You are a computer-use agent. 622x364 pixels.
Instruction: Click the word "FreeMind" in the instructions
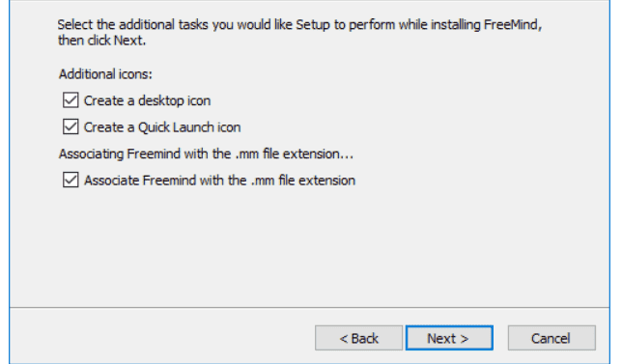point(511,24)
